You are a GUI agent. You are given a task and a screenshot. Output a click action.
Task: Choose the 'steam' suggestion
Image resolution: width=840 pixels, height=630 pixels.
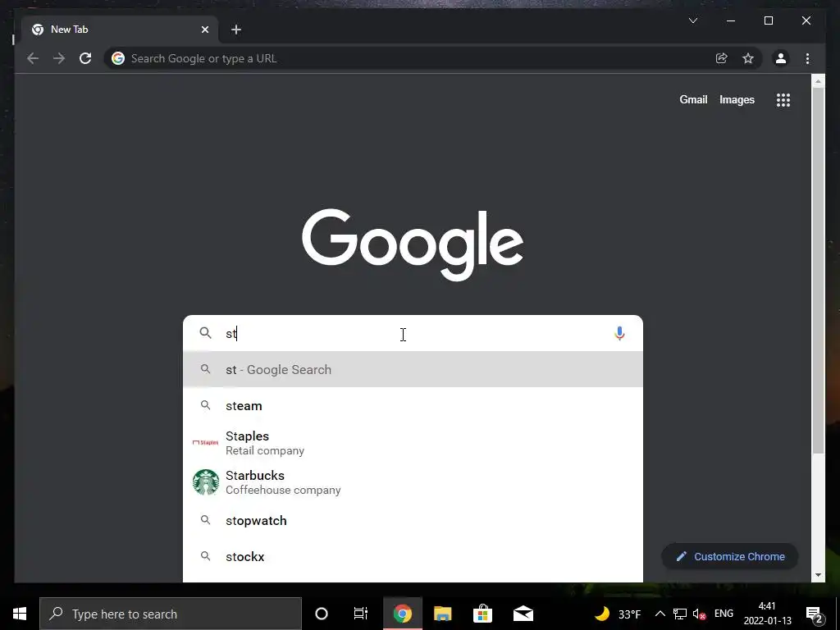point(413,405)
